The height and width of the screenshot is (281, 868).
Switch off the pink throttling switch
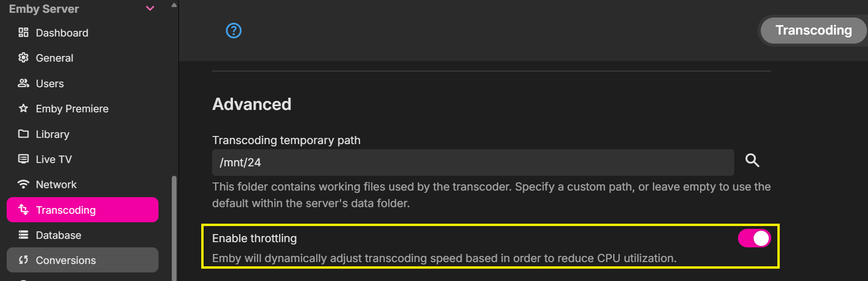[x=754, y=238]
